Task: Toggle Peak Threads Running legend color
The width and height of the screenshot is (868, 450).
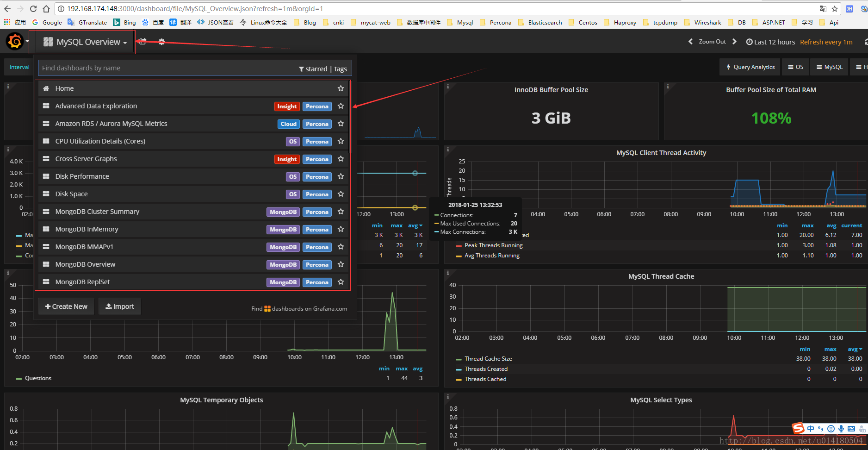Action: click(459, 246)
